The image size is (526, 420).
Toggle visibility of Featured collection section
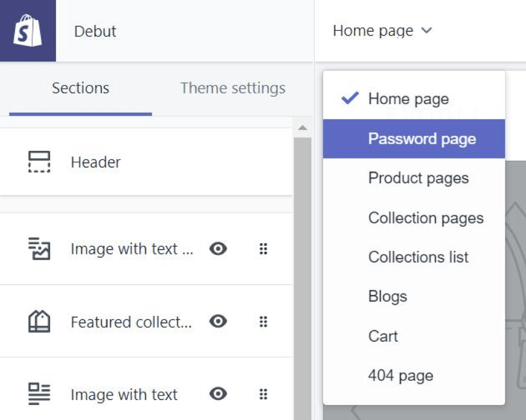[218, 322]
